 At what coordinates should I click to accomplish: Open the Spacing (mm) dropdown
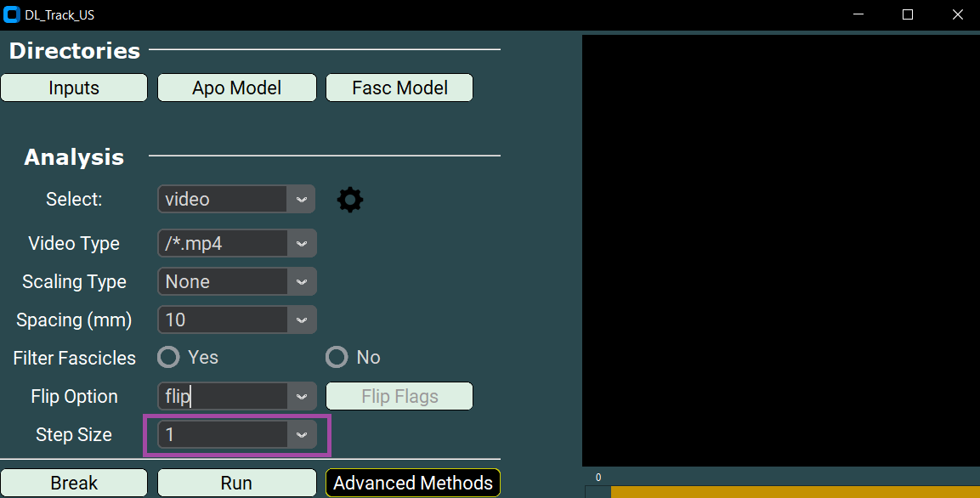[301, 320]
